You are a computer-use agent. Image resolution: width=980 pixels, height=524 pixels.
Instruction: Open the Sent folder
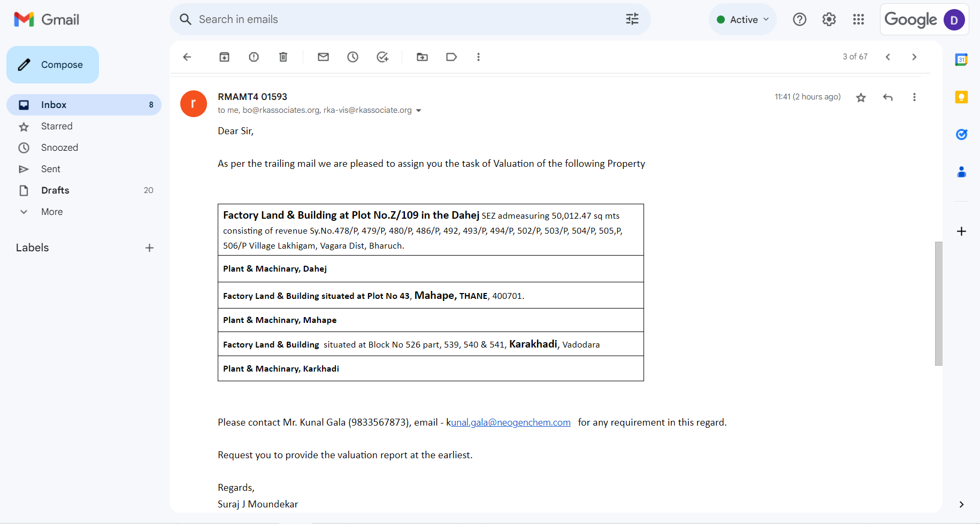pyautogui.click(x=84, y=169)
